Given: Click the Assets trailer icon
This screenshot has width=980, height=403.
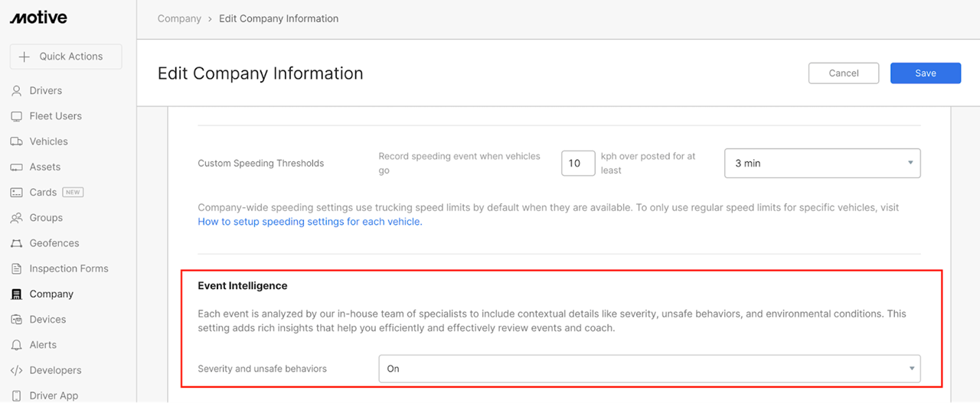Looking at the screenshot, I should tap(16, 167).
